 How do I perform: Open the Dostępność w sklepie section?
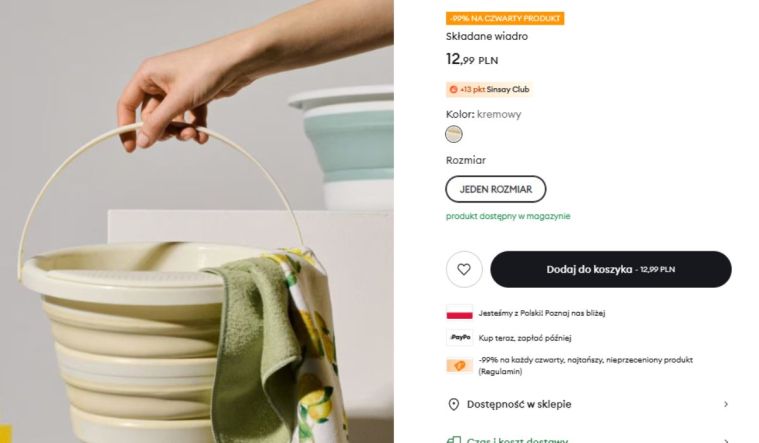click(589, 404)
